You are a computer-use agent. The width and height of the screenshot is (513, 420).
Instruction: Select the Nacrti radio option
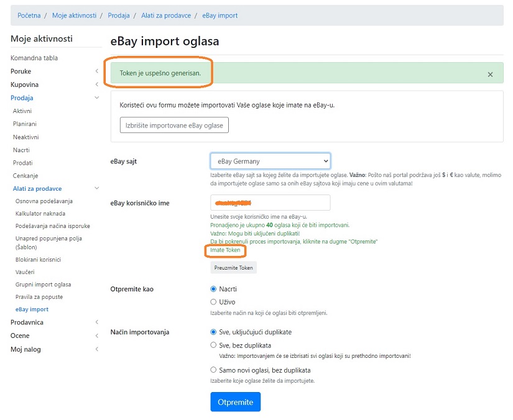pos(213,289)
